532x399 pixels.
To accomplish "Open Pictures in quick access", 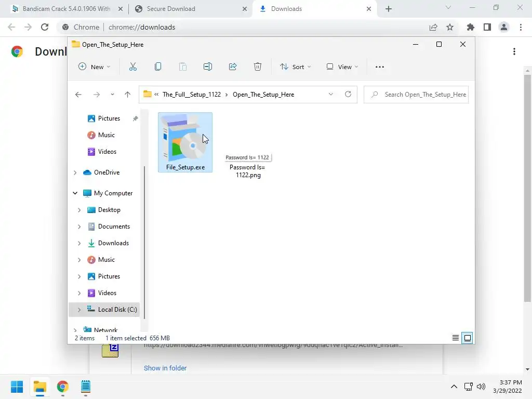I will coord(109,118).
